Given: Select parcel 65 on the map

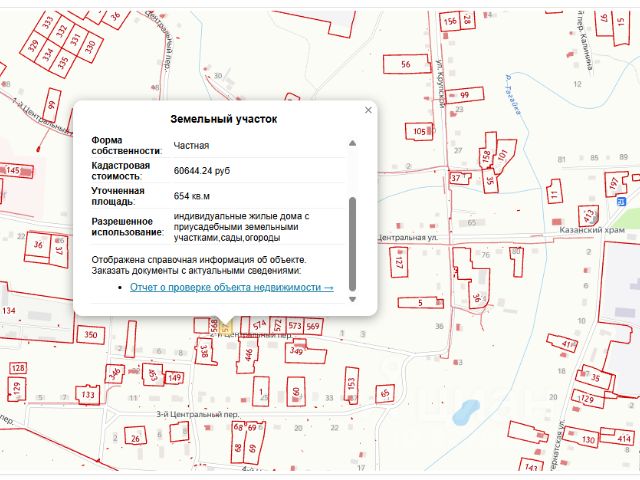Looking at the screenshot, I should 385,394.
